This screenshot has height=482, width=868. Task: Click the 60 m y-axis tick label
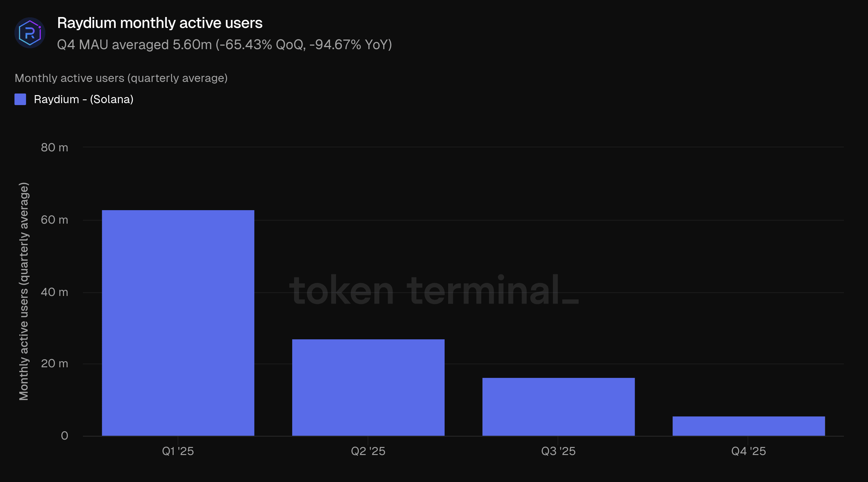[x=54, y=220]
